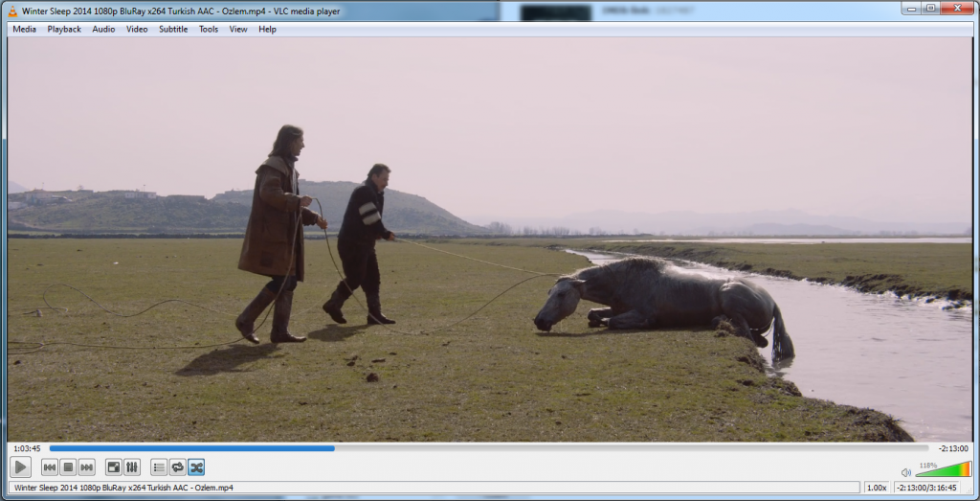The image size is (980, 501).
Task: Open the View menu
Action: click(x=238, y=29)
